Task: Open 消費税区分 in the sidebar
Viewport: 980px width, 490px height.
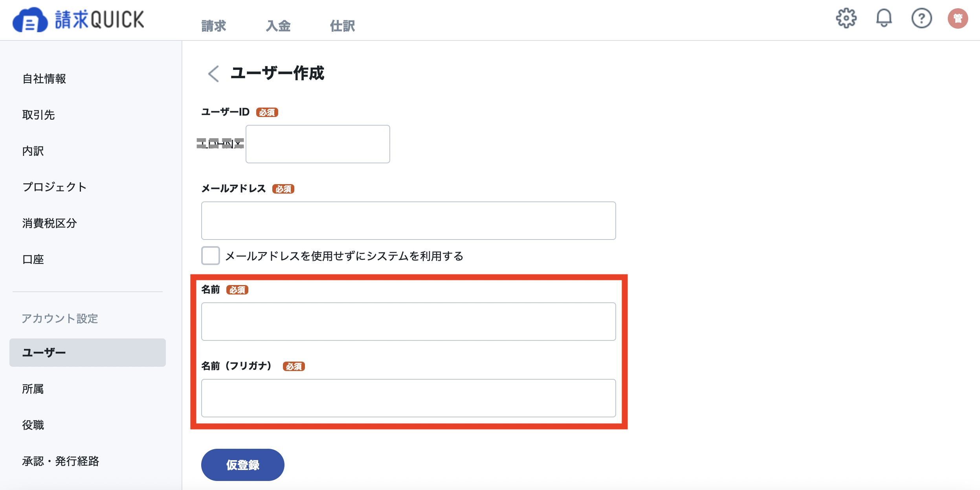Action: click(x=50, y=223)
